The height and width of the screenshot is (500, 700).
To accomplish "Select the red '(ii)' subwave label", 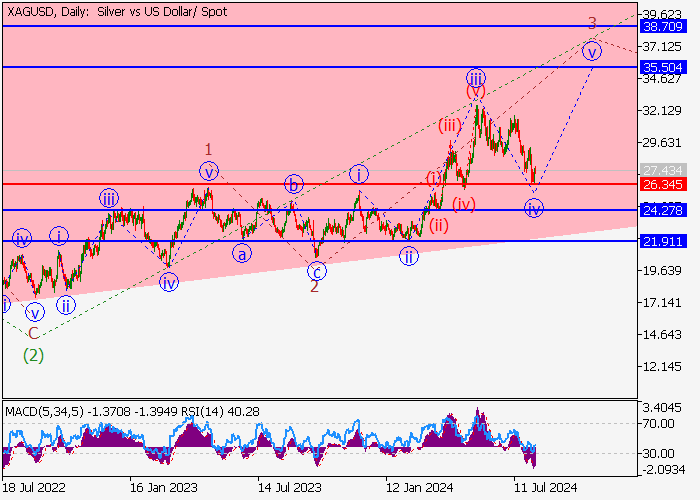I will coord(439,225).
